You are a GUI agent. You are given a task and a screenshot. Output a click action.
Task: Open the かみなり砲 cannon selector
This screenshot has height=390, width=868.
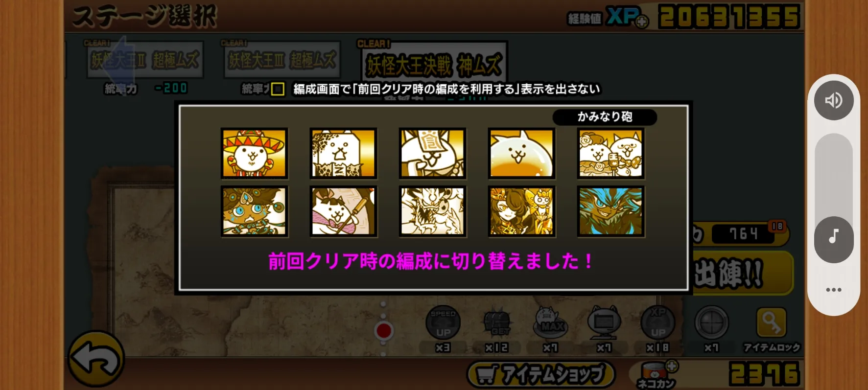(605, 117)
